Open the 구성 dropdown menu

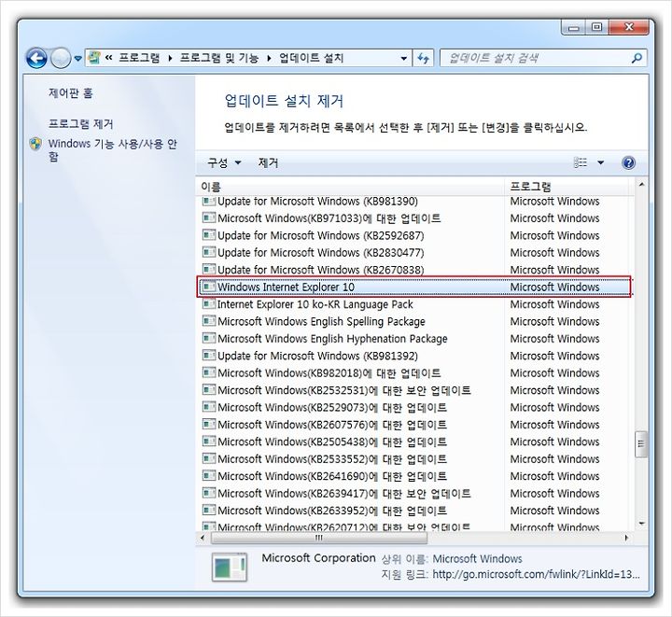[x=224, y=162]
